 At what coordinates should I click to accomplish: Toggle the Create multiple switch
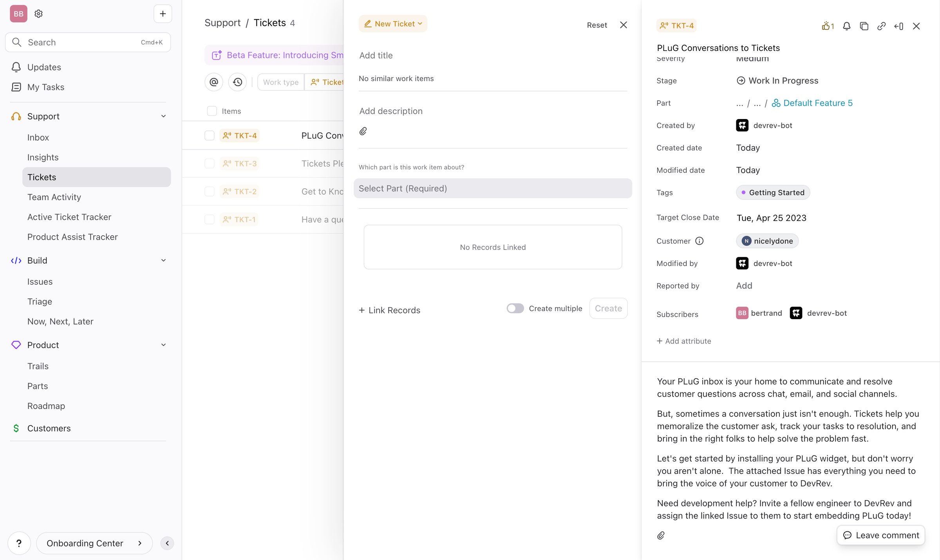515,308
